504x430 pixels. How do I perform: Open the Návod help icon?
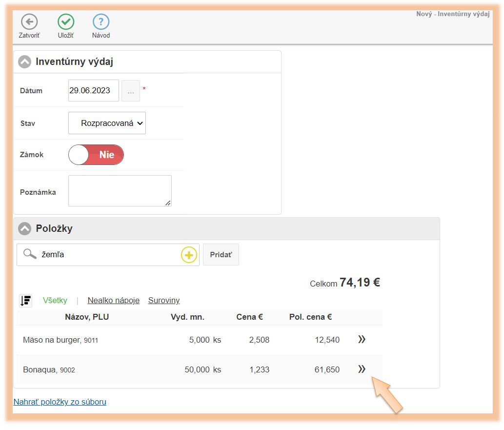[101, 22]
